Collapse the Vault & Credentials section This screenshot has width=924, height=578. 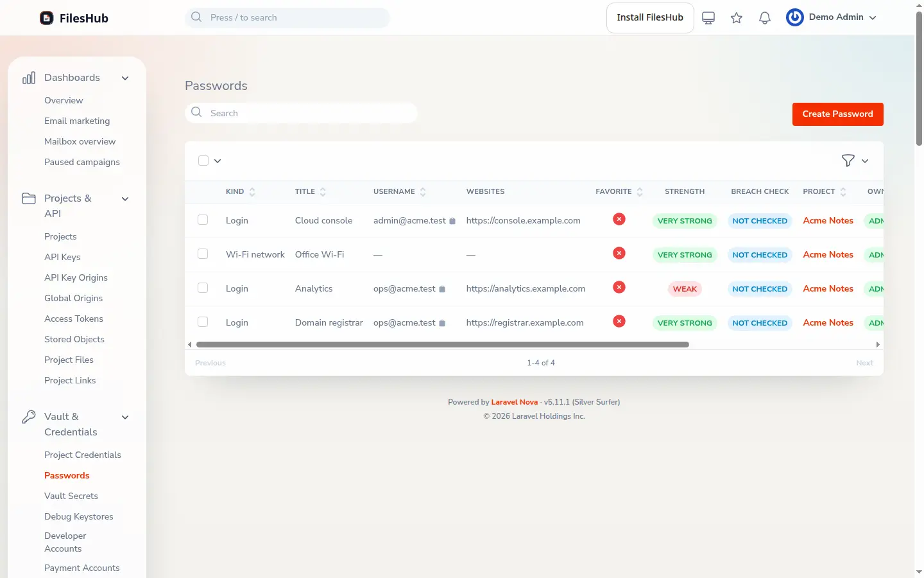tap(125, 417)
